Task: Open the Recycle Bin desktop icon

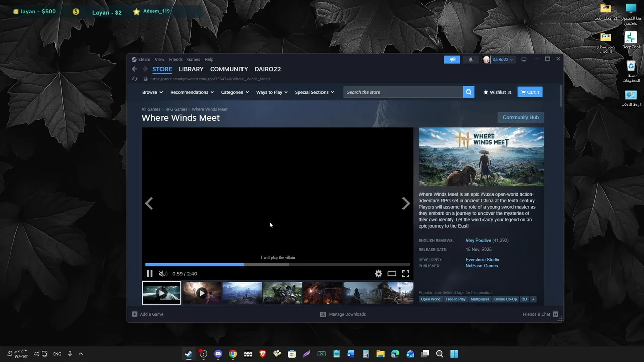Action: pos(631,71)
